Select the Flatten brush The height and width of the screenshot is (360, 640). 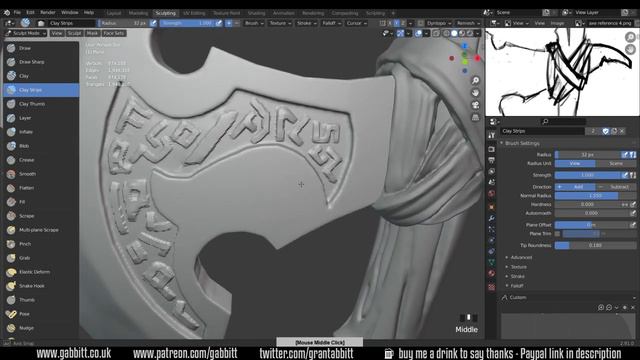pos(41,188)
